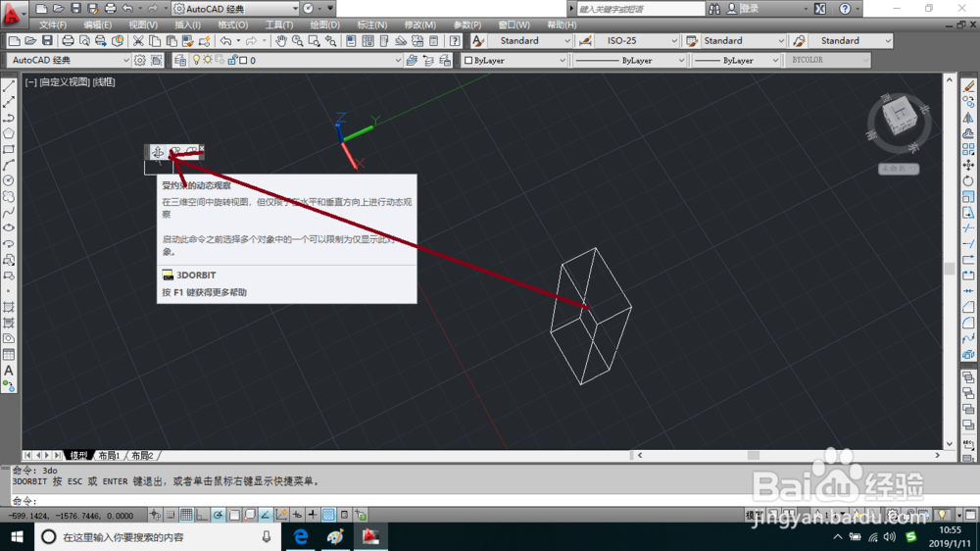Click the Erase tool in modify toolbar
Image resolution: width=980 pixels, height=551 pixels.
[968, 86]
